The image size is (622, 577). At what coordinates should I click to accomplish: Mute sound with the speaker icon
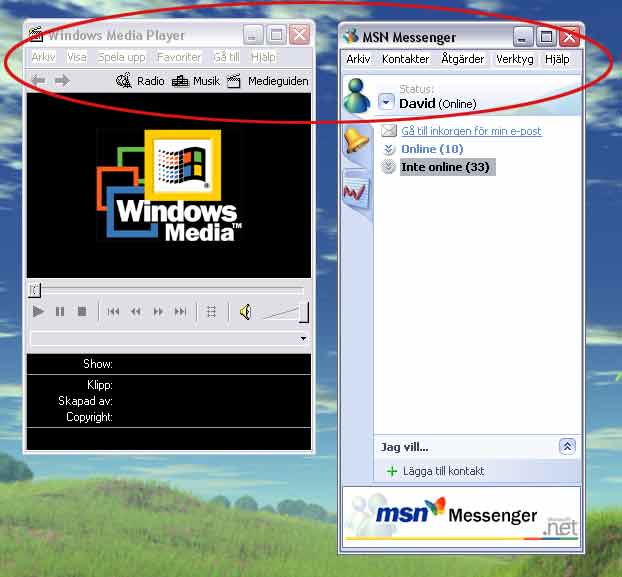246,312
